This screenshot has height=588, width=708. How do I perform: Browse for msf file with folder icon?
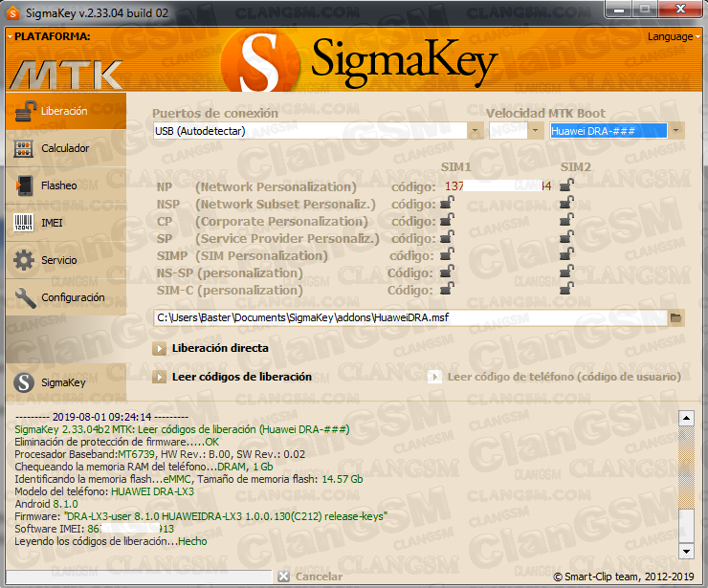[x=675, y=317]
